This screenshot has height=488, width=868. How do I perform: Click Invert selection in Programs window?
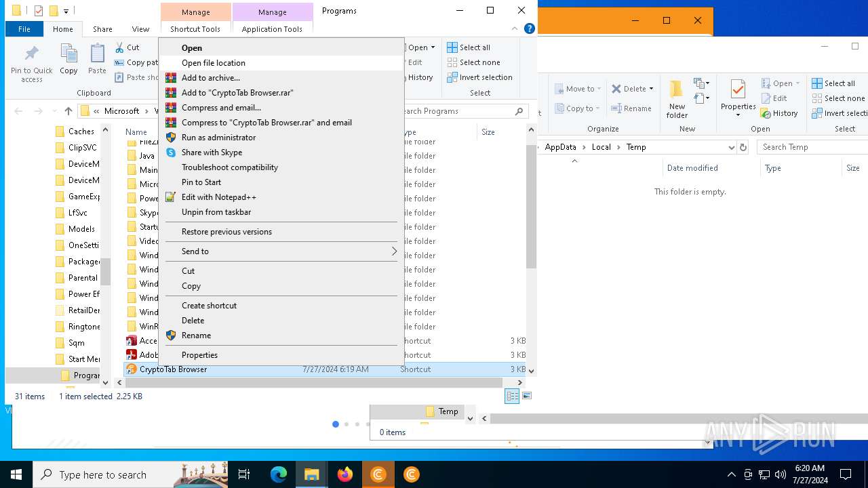coord(480,77)
